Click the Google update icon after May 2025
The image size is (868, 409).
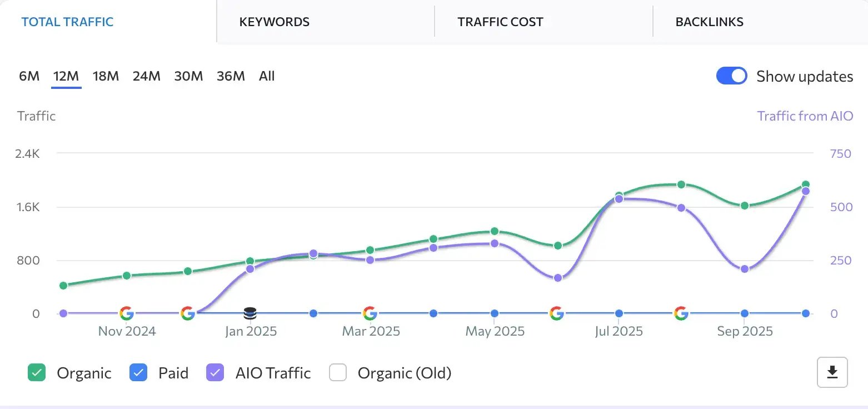[x=557, y=313]
